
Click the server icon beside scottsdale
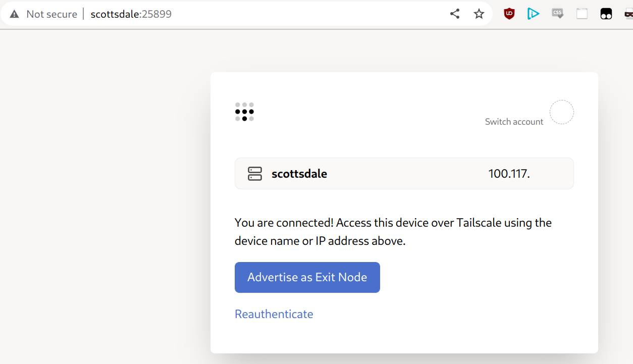click(x=255, y=173)
